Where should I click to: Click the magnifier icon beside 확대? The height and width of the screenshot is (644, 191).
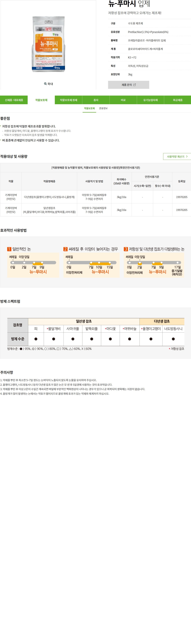pos(45,84)
